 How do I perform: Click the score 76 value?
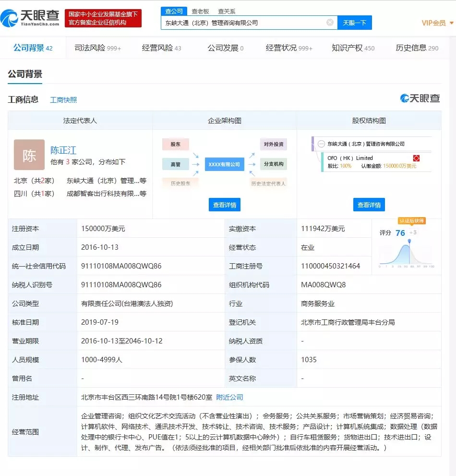(400, 233)
